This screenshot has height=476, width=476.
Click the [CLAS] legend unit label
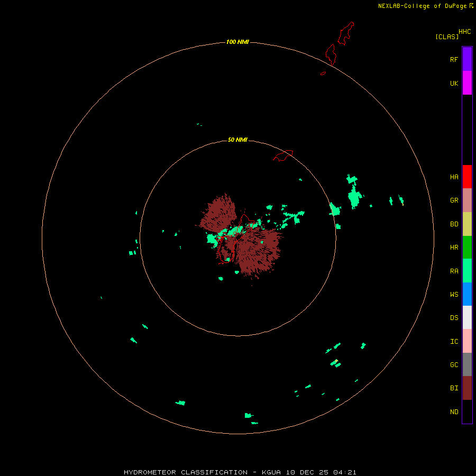[x=447, y=36]
